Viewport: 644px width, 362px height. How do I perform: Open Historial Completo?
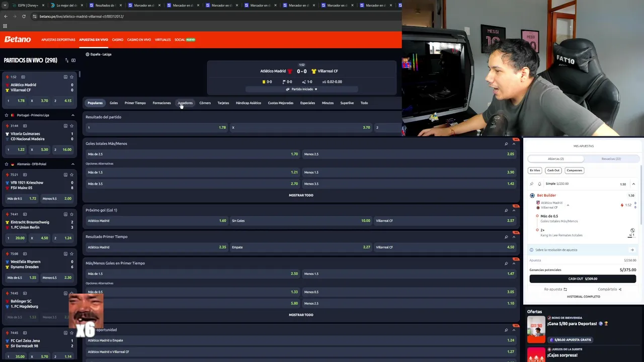tap(584, 297)
